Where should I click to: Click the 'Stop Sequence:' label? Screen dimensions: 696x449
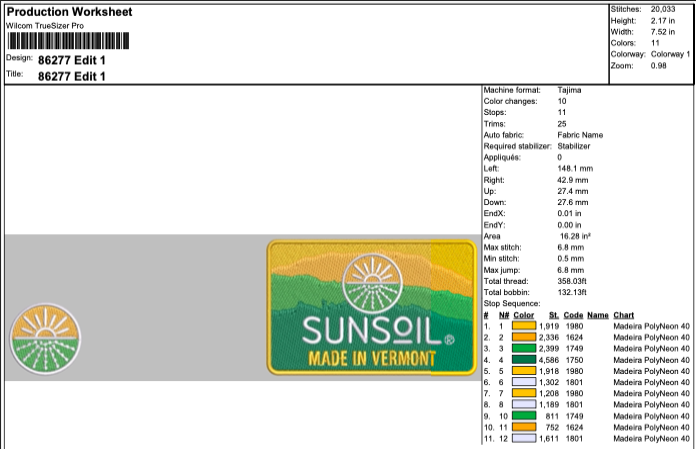click(x=512, y=303)
